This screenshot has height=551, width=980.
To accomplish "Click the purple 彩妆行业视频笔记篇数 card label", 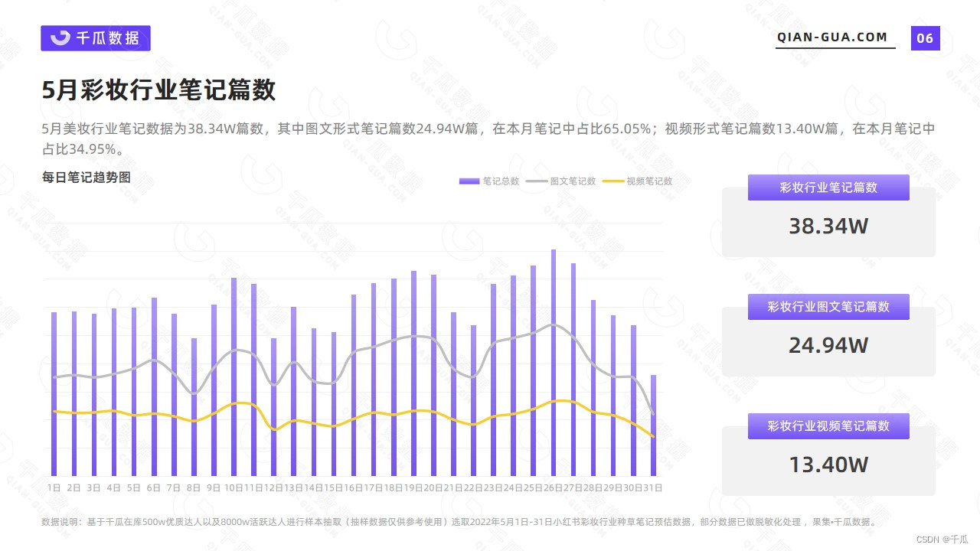I will pyautogui.click(x=828, y=426).
